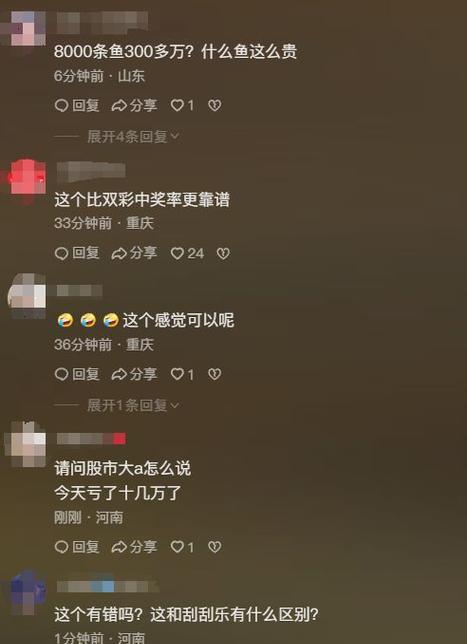Share the 8000条鱼300多万 comment
Image resolution: width=467 pixels, height=644 pixels.
[x=134, y=106]
